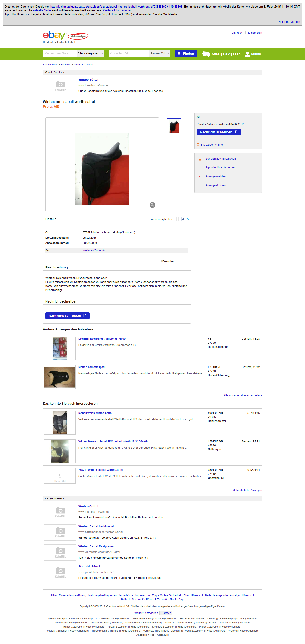
Task: Click the Finden search button
Action: tap(186, 54)
